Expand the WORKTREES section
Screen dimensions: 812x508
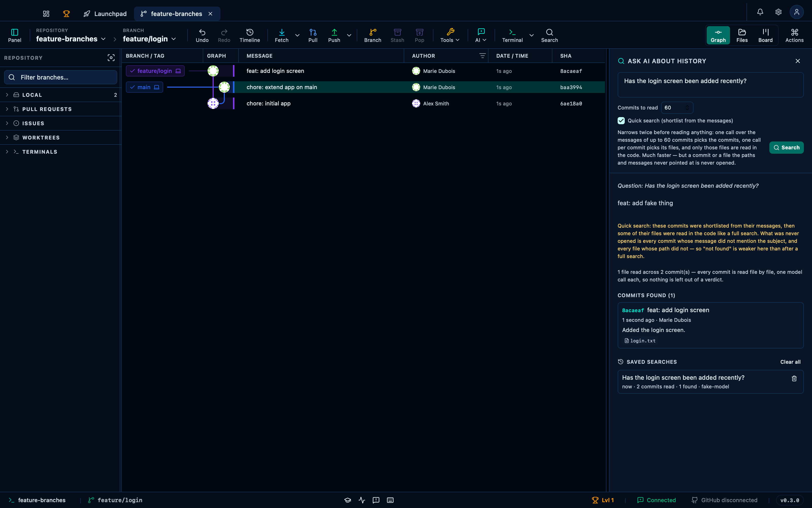pos(60,138)
